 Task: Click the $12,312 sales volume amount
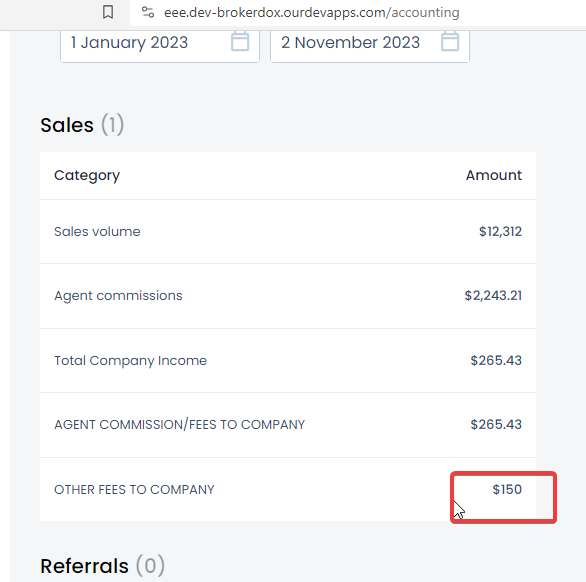coord(500,231)
